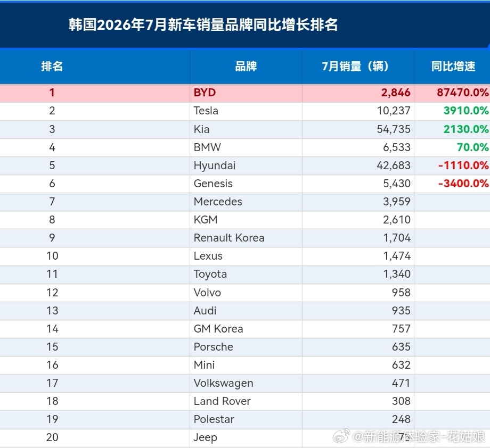Viewport: 490px width, 448px height.
Task: Click rank number 15 in Porsche row
Action: pos(52,347)
